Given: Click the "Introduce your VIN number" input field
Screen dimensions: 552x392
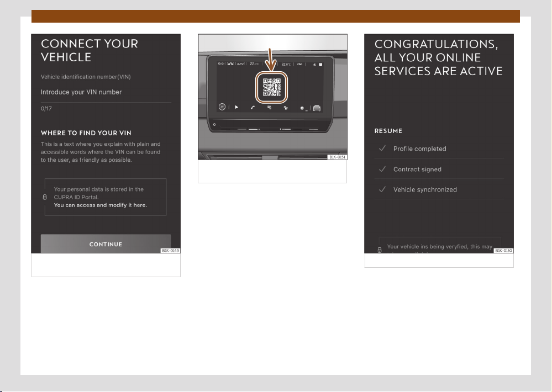Looking at the screenshot, I should pyautogui.click(x=106, y=92).
